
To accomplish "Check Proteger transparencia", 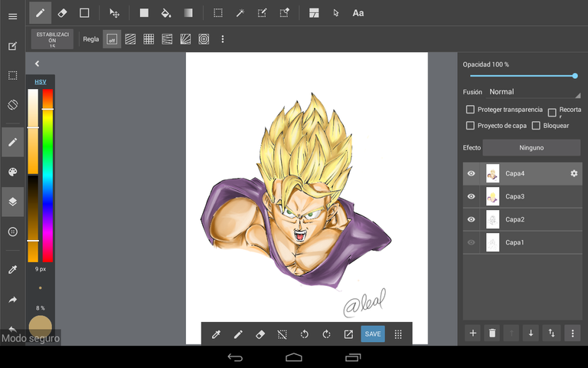I will point(470,110).
